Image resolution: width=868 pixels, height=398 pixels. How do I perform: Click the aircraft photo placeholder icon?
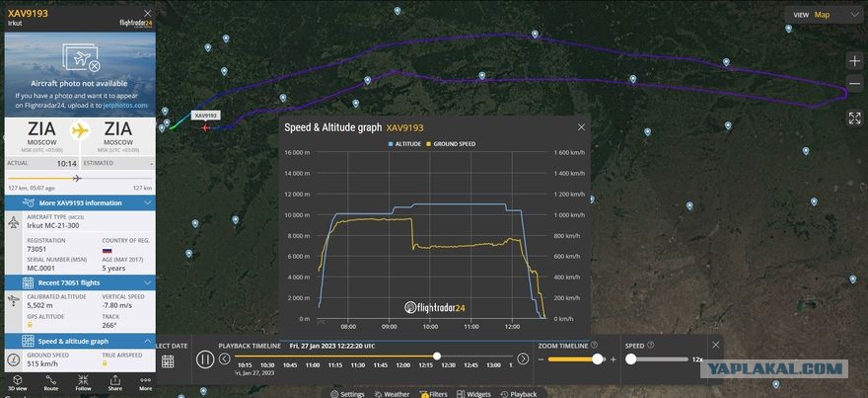click(x=81, y=58)
